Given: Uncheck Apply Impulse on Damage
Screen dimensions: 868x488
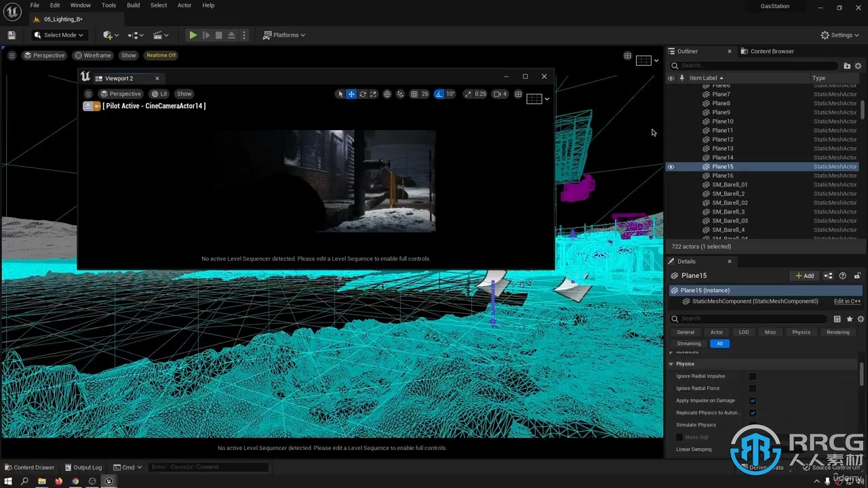Looking at the screenshot, I should pyautogui.click(x=752, y=401).
